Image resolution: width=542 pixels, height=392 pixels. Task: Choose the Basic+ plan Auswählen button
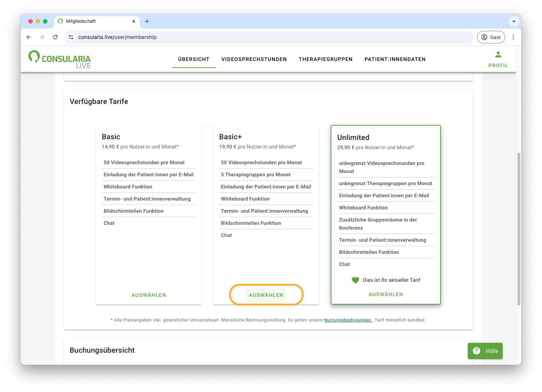point(266,295)
